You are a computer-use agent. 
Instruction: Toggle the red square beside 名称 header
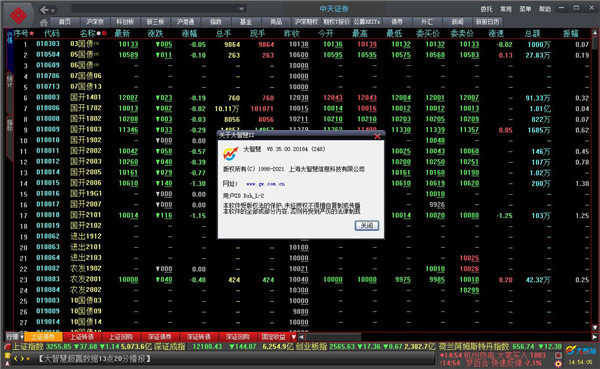click(x=104, y=34)
